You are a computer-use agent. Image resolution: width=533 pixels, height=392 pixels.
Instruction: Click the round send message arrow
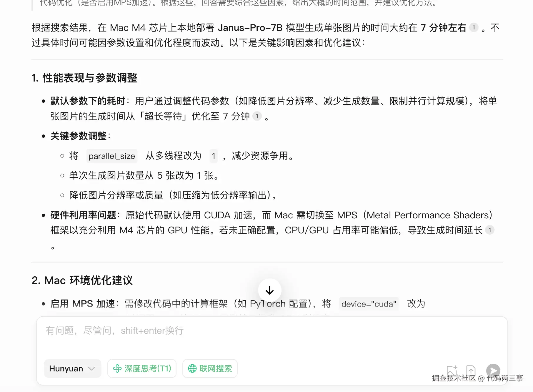pos(493,370)
